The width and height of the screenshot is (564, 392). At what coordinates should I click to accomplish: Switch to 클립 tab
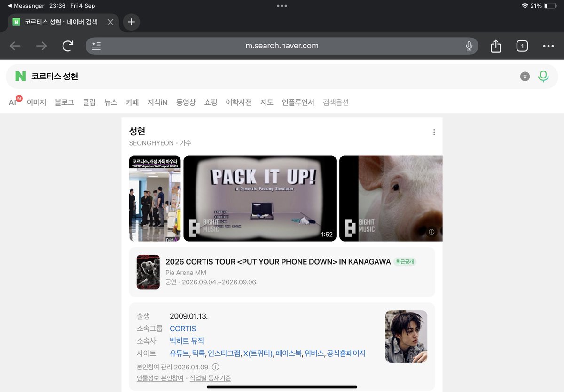(x=89, y=102)
